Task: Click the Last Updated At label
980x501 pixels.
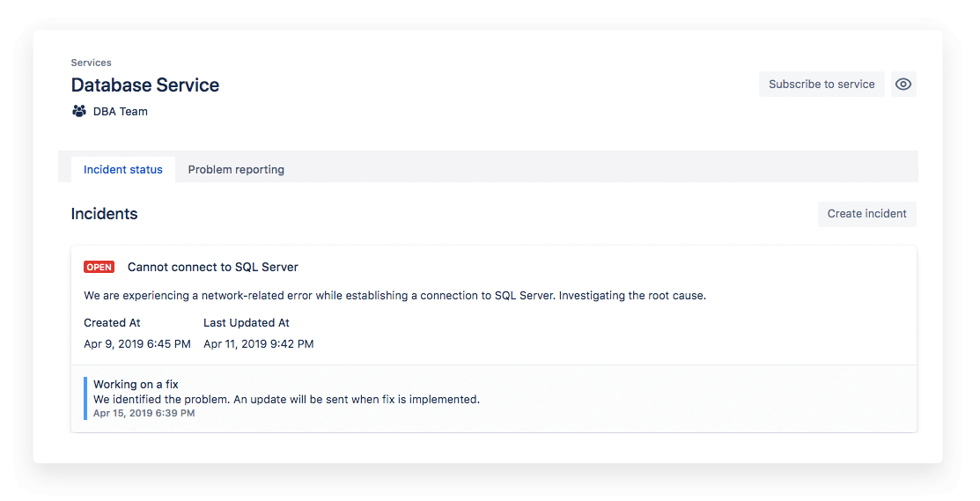Action: tap(247, 323)
